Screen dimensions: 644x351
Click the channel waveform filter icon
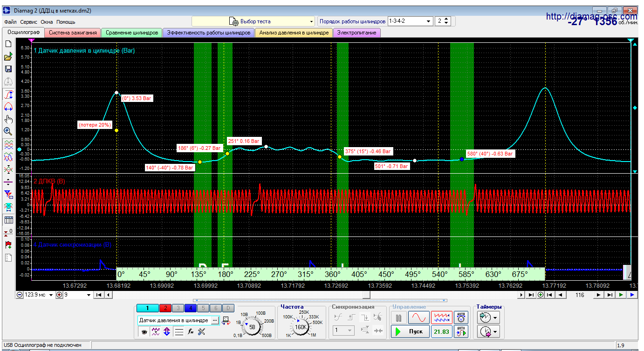pos(156,332)
